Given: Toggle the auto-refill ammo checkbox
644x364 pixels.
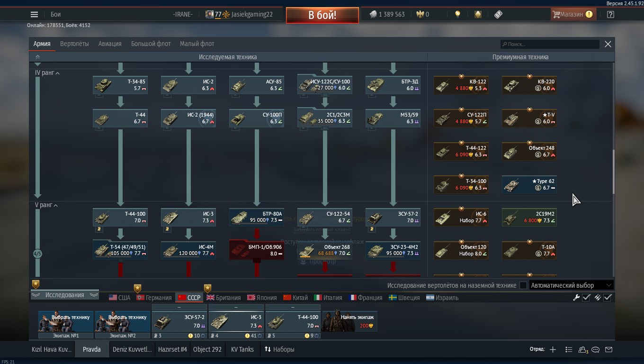Looking at the screenshot, I should pyautogui.click(x=608, y=298).
